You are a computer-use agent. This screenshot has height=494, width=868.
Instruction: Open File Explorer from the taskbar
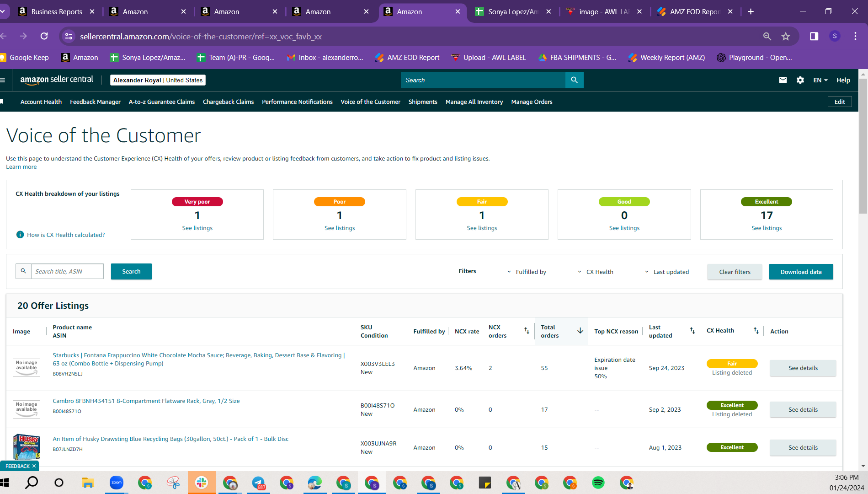tap(88, 483)
